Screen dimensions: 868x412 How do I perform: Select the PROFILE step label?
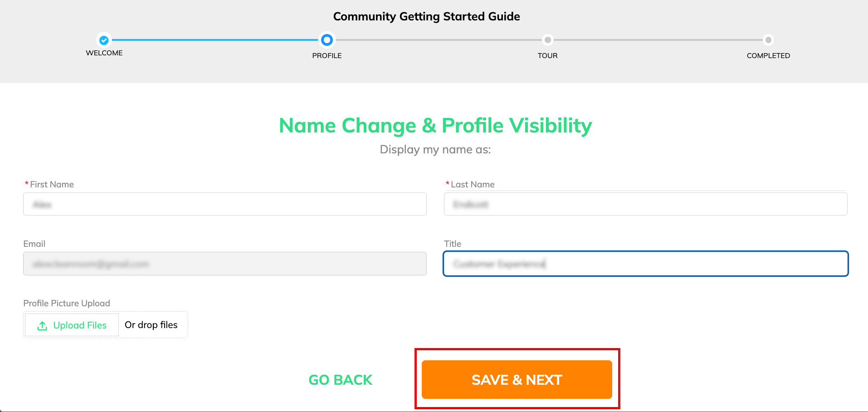327,56
